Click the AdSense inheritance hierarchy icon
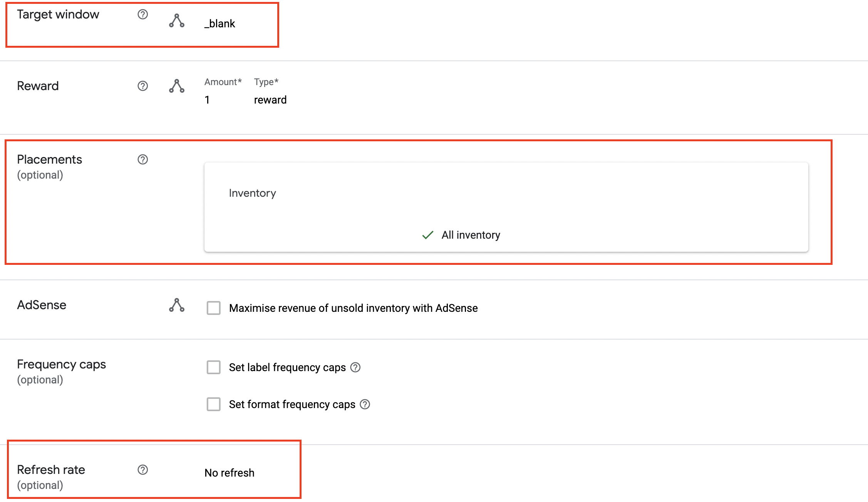868x502 pixels. 177,305
